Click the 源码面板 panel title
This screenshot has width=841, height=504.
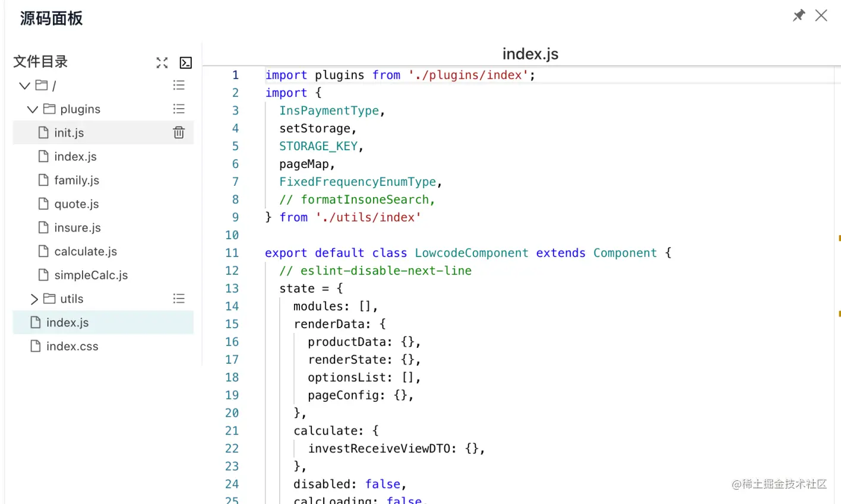pyautogui.click(x=51, y=18)
